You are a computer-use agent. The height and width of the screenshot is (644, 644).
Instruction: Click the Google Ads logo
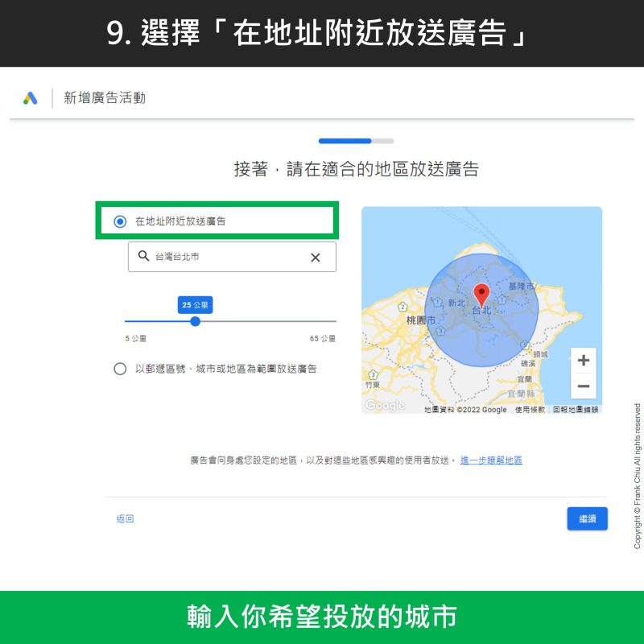click(x=31, y=98)
